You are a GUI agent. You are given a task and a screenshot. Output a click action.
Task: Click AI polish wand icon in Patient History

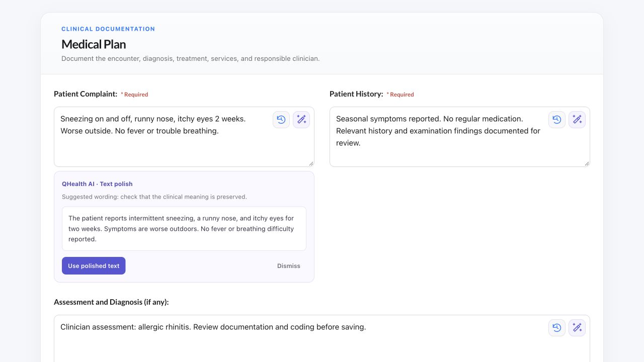pos(577,120)
